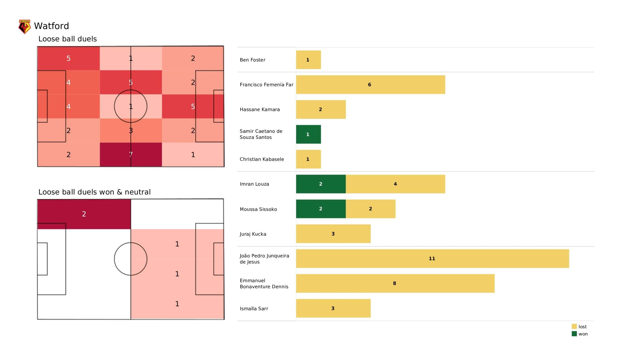Click the yellow 'lost' legend swatch
The width and height of the screenshot is (620, 364).
point(574,326)
